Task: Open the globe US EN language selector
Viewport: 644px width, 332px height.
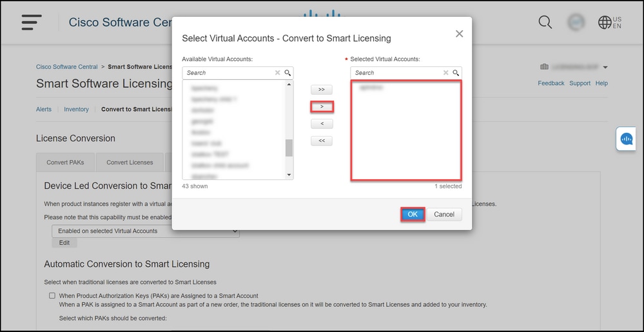Action: coord(609,22)
